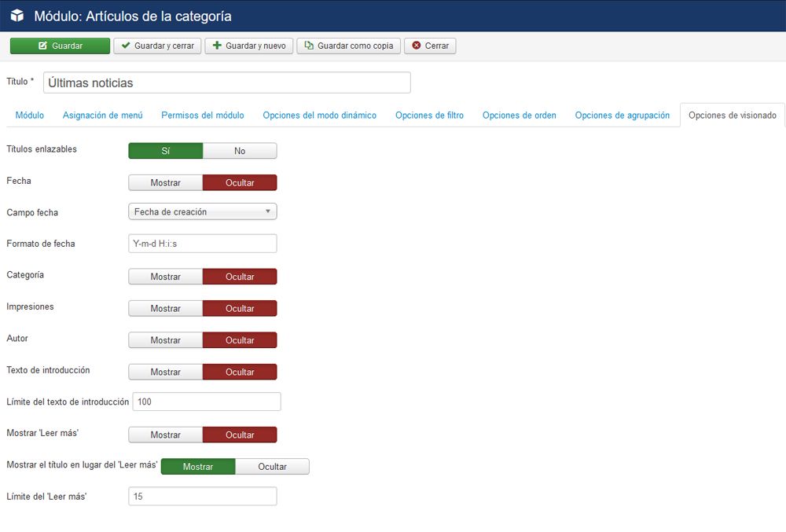
Task: Select Mostrar for title instead of 'Leer más'
Action: click(x=198, y=466)
